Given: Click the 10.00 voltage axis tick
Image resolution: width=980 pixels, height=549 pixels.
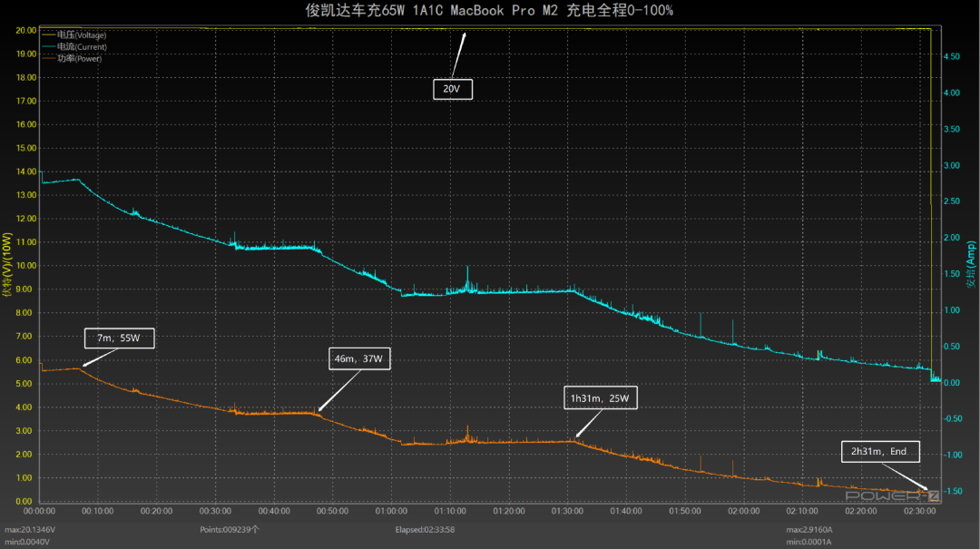Looking at the screenshot, I should pos(26,266).
